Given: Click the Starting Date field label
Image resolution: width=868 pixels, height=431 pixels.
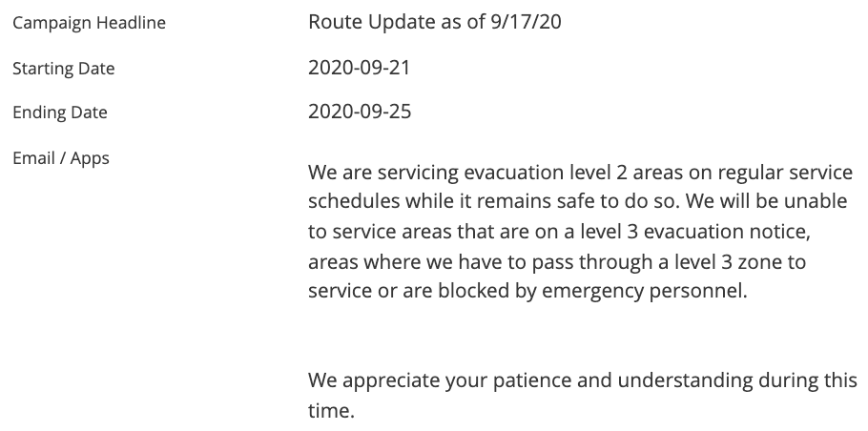Looking at the screenshot, I should tap(63, 68).
